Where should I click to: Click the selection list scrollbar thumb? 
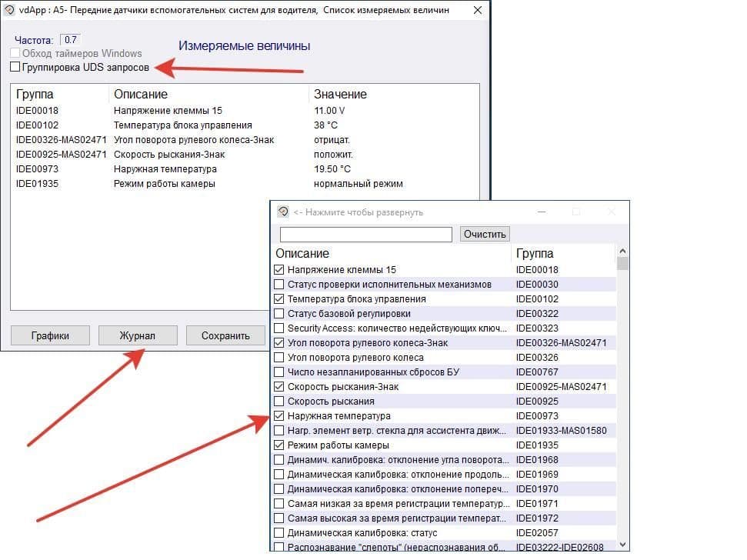(622, 263)
